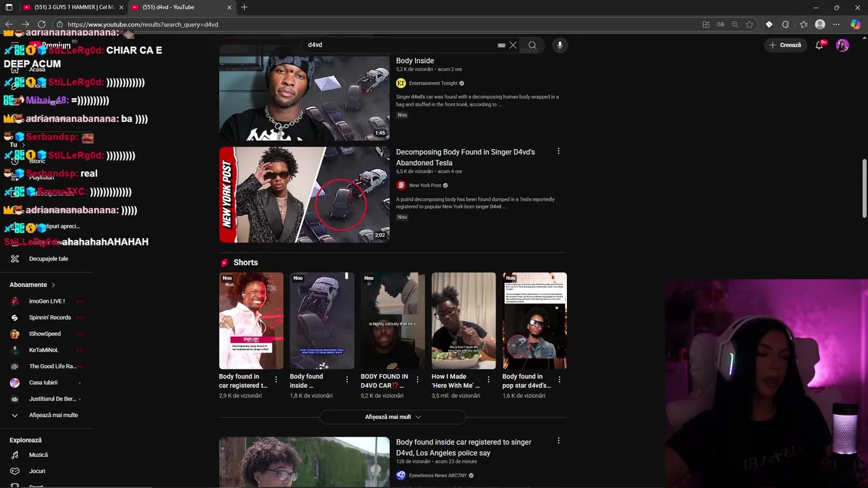Viewport: 868px width, 488px height.
Task: Clear the YouTube search box with X
Action: pyautogui.click(x=513, y=45)
